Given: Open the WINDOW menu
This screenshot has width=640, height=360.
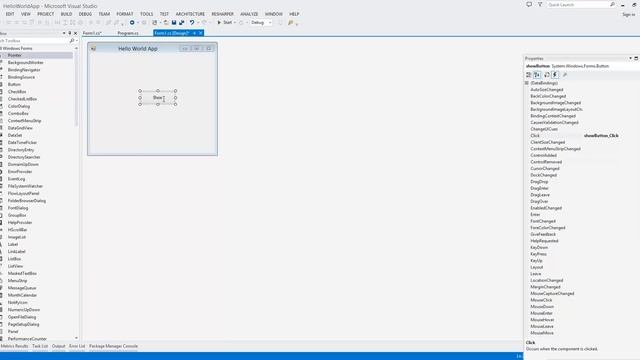Looking at the screenshot, I should pos(273,14).
